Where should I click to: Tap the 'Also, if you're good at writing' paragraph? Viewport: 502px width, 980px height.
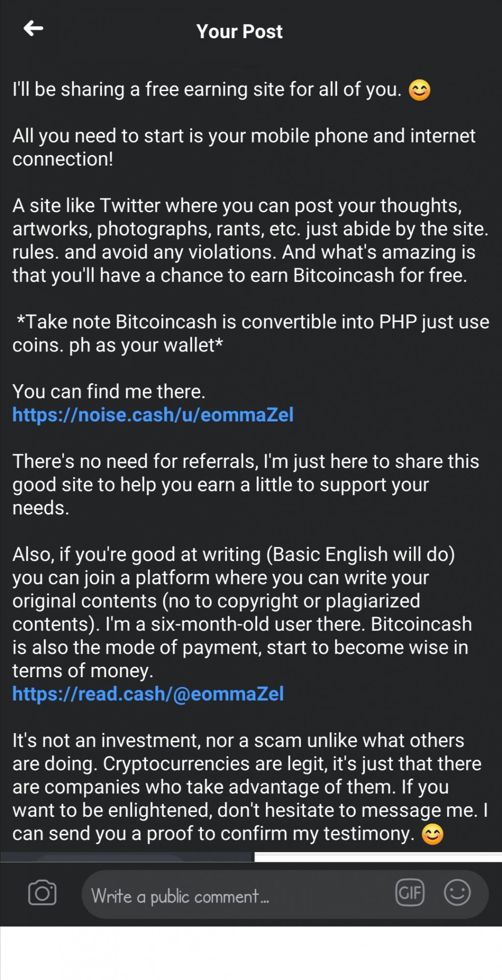pyautogui.click(x=242, y=612)
